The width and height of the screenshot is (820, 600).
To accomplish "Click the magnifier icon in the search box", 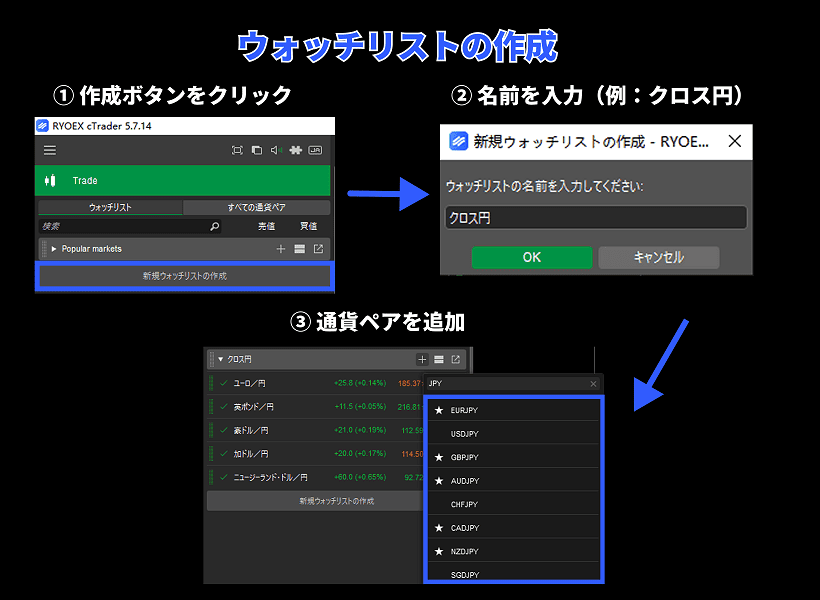I will 214,226.
